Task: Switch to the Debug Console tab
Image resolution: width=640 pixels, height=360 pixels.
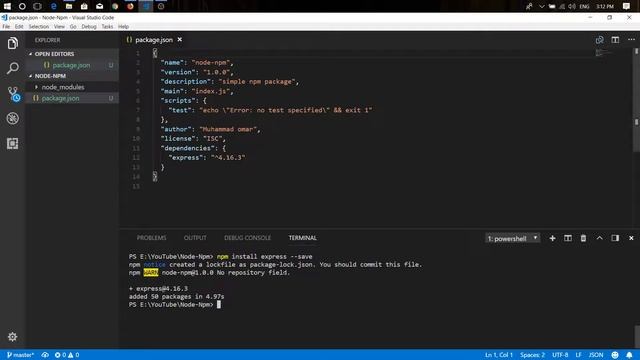Action: [247, 238]
